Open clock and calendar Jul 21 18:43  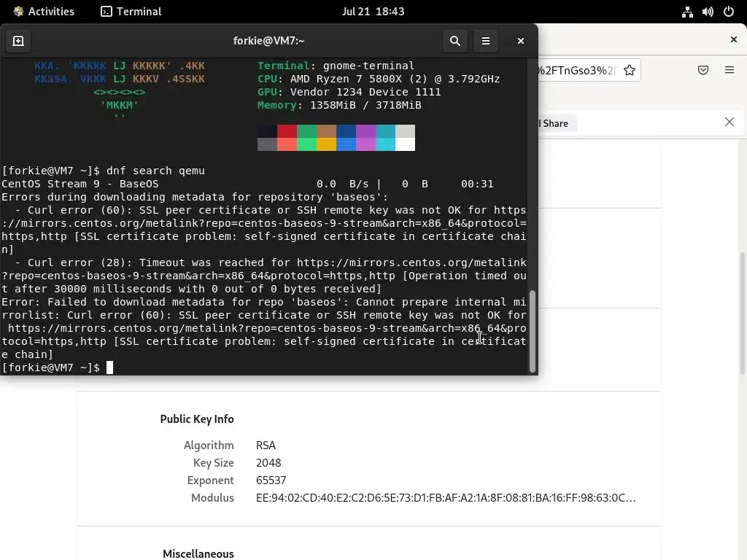point(373,12)
